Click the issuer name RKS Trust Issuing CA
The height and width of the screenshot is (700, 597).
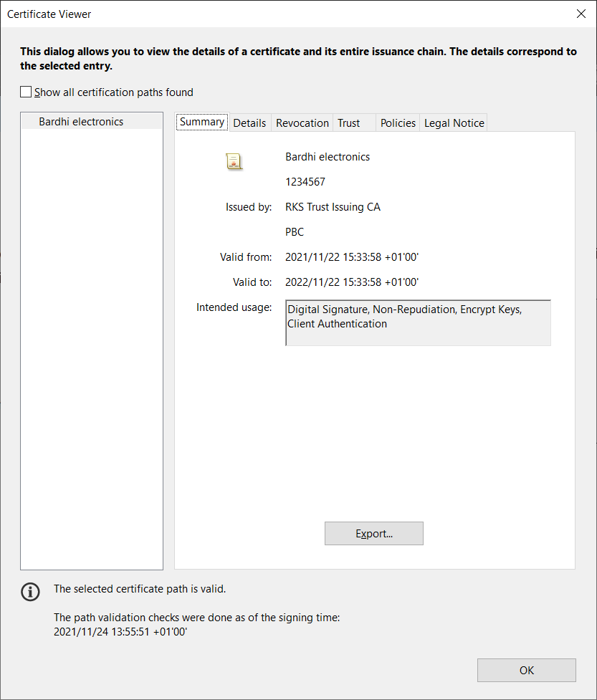[333, 207]
